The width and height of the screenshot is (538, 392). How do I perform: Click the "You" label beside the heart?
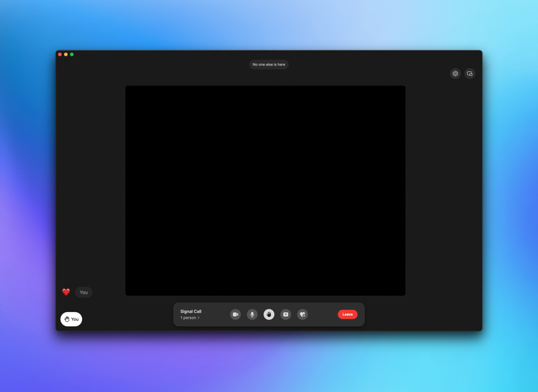[x=83, y=292]
